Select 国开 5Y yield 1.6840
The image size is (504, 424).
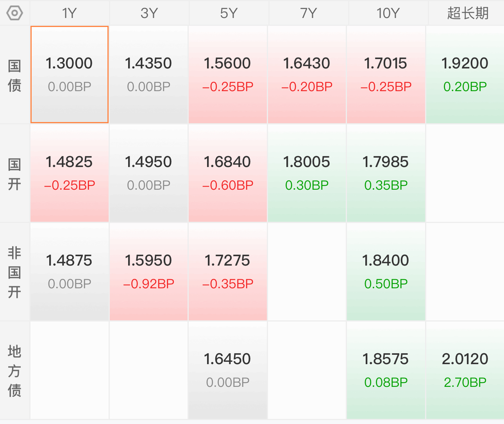[x=228, y=173]
